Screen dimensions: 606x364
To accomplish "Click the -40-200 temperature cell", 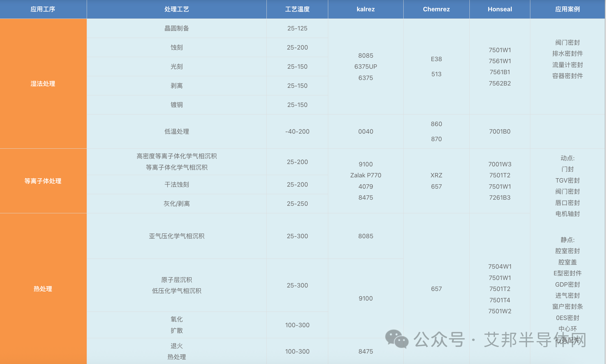I will coord(297,132).
